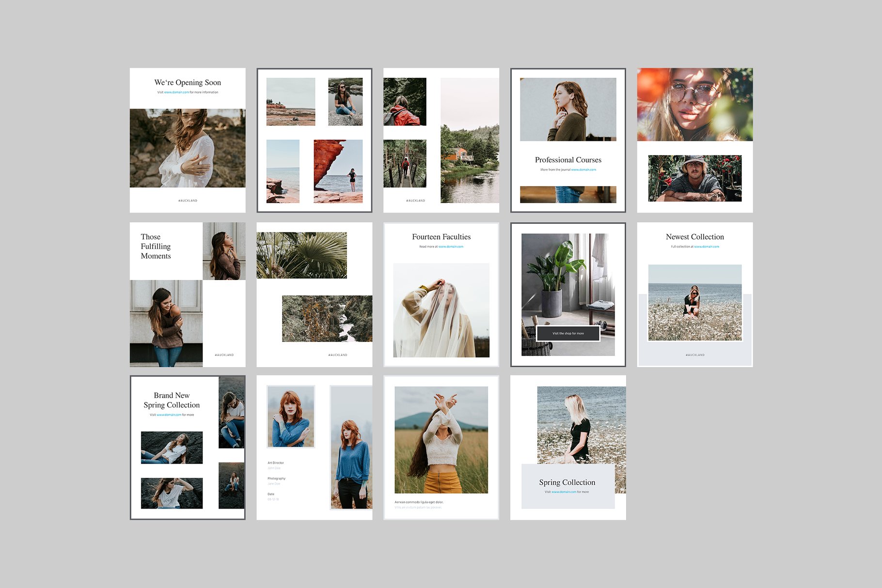The image size is (882, 588).
Task: Choose the man in bucket hat photo
Action: [694, 178]
